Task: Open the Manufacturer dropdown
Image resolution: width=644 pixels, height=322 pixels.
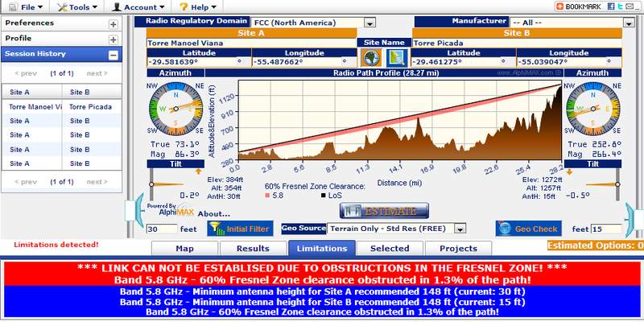Action: (629, 23)
